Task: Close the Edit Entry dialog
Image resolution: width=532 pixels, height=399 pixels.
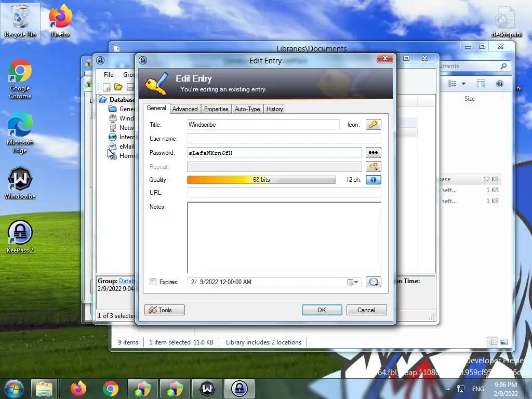Action: [x=385, y=58]
